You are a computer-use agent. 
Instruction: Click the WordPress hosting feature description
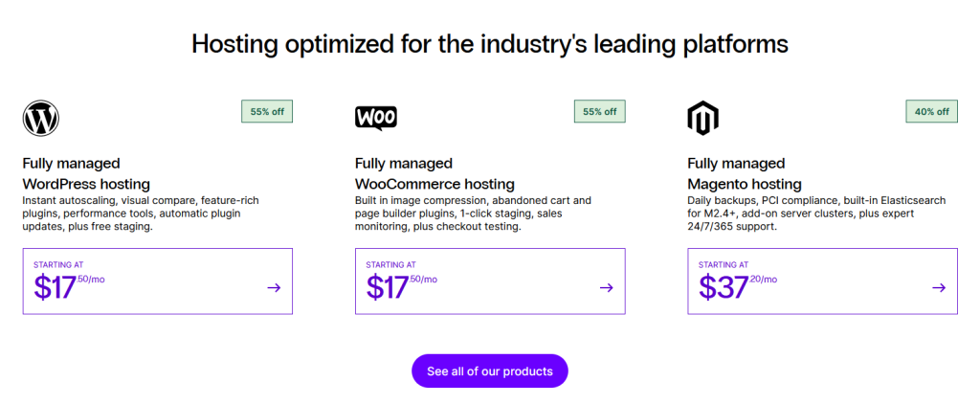click(140, 213)
